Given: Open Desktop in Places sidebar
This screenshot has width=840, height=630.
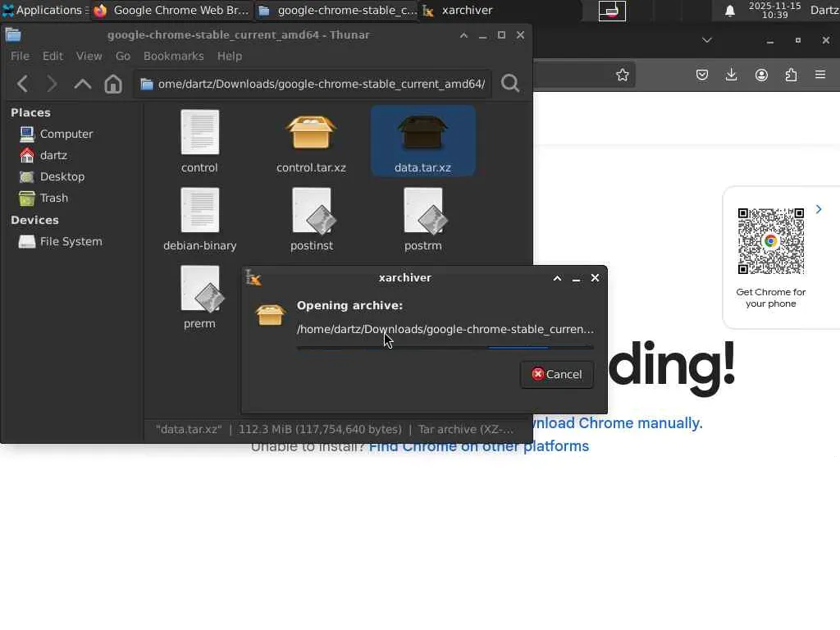Looking at the screenshot, I should click(52, 177).
